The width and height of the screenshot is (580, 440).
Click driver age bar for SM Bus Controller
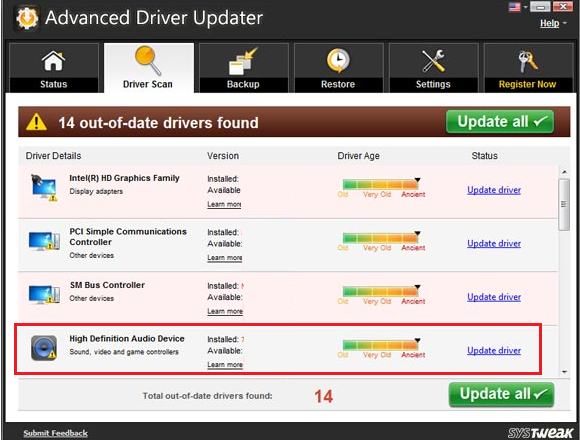coord(381,291)
